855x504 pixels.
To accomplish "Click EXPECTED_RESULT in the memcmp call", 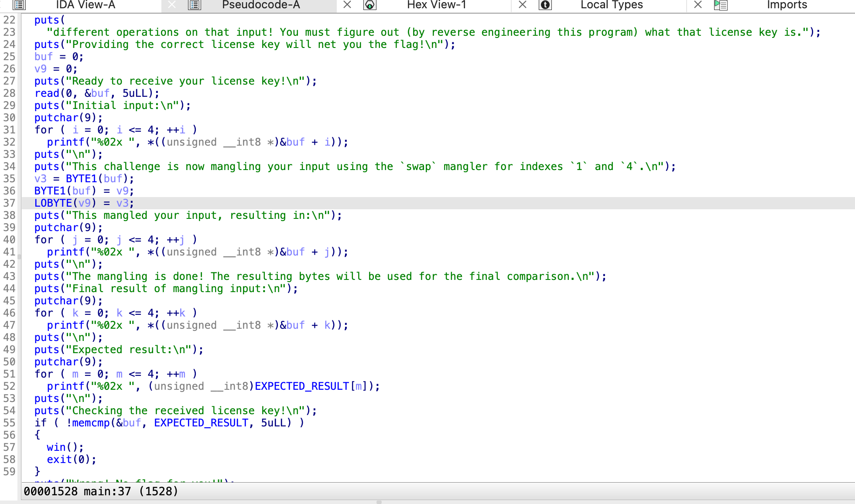I will point(201,423).
